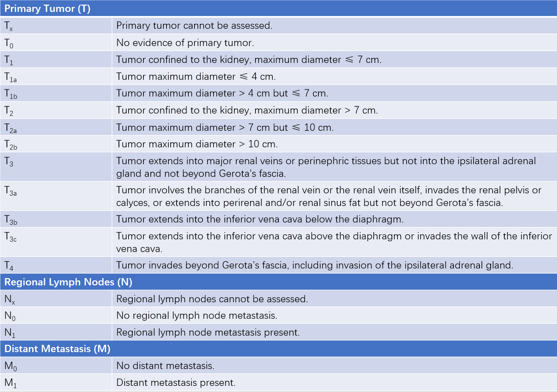Click the T3c stage label cell

point(56,242)
